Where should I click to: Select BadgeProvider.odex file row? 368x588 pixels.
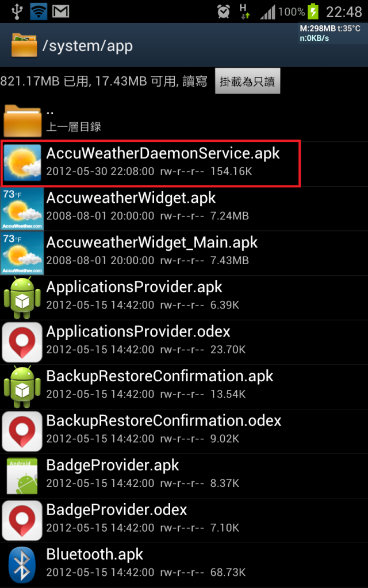point(184,520)
